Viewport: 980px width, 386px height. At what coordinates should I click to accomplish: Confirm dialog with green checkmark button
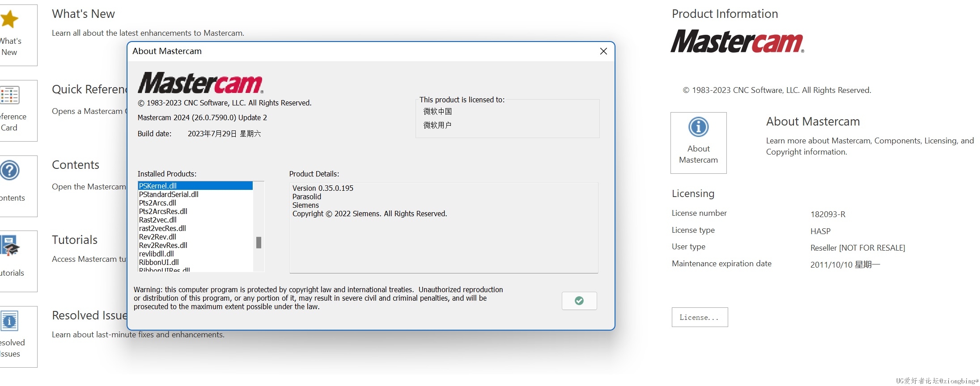click(579, 301)
